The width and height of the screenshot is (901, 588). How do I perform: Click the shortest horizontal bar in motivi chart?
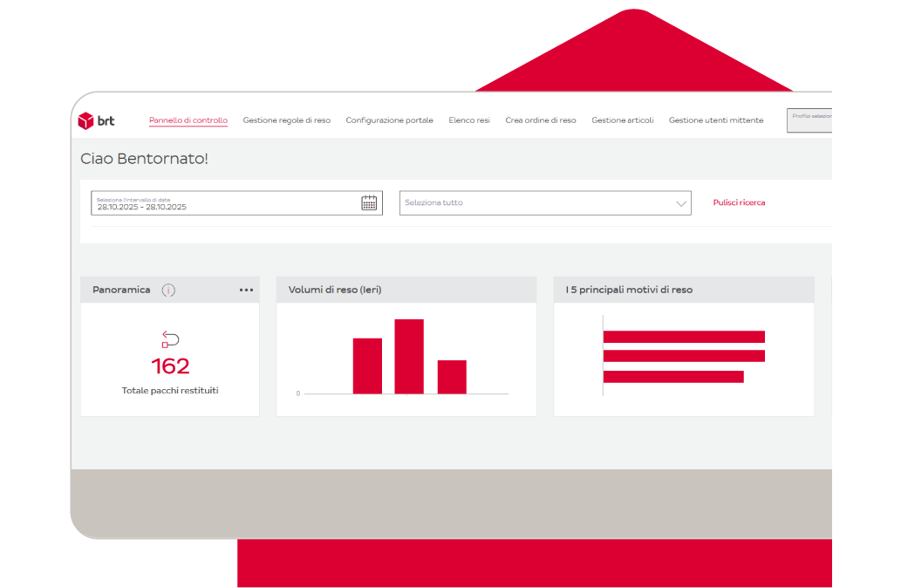pyautogui.click(x=672, y=376)
